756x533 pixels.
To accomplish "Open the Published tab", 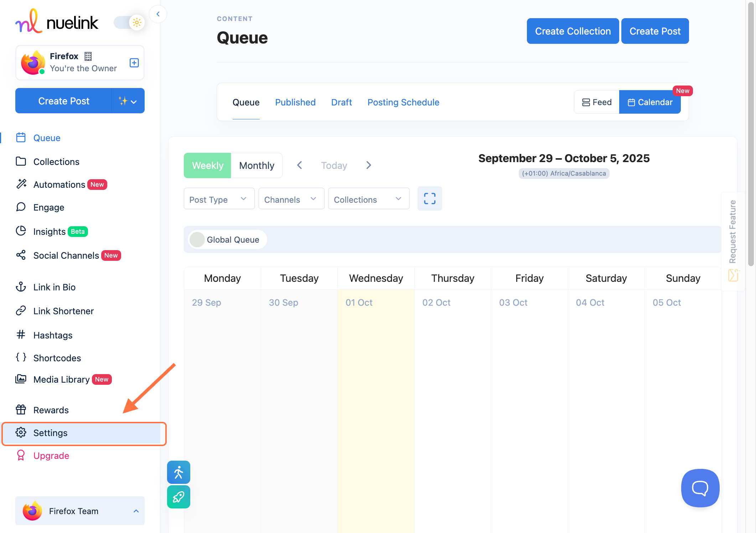I will pos(295,102).
